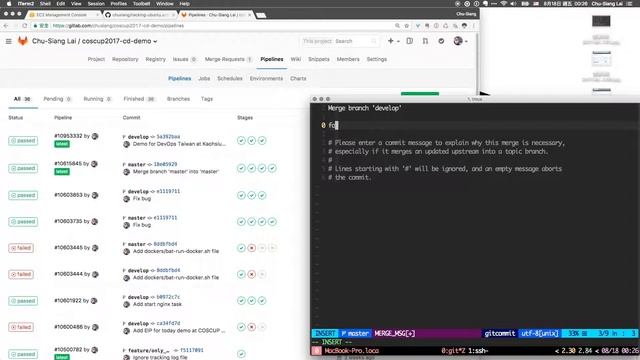Viewport: 640px width, 360px height.
Task: Open the Repository tab
Action: coord(125,59)
